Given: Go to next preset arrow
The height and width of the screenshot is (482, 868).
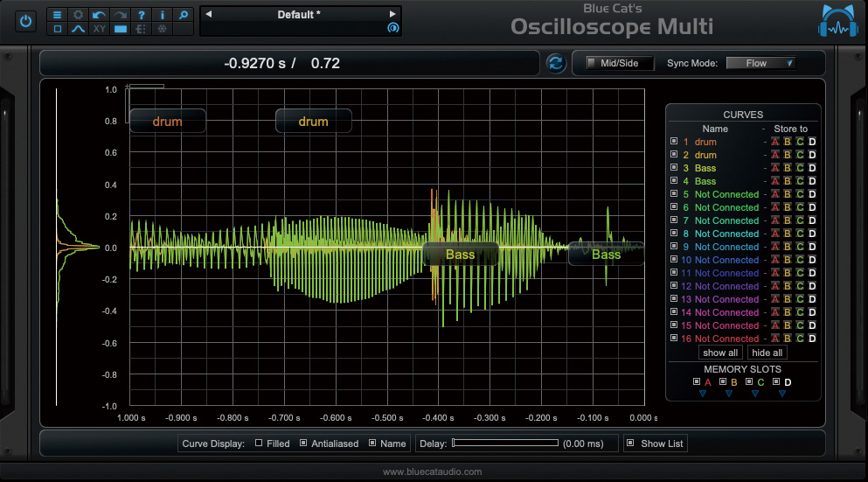Looking at the screenshot, I should 392,14.
